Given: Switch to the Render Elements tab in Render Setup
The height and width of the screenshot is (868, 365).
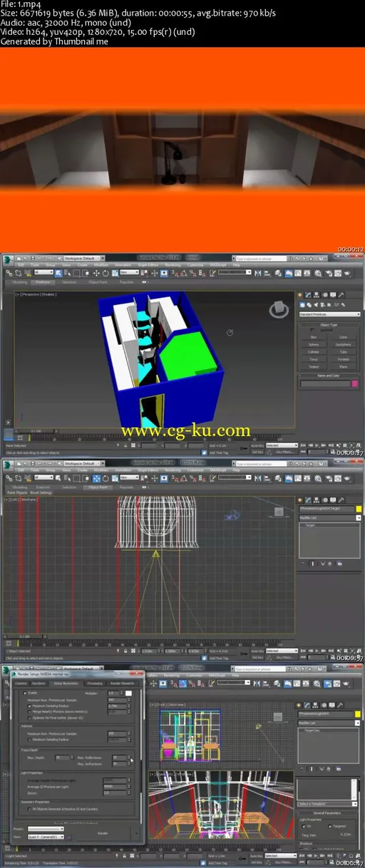Looking at the screenshot, I should [122, 683].
